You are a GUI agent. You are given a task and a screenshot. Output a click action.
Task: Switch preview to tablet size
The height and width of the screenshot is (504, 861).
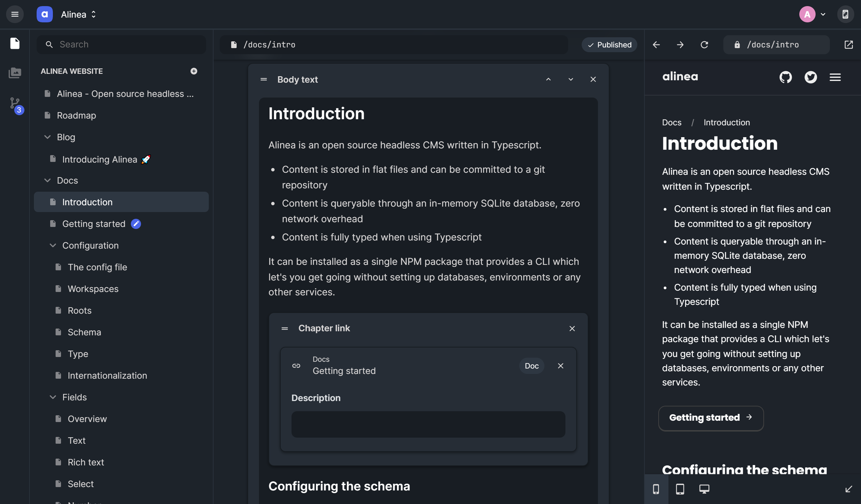[680, 489]
